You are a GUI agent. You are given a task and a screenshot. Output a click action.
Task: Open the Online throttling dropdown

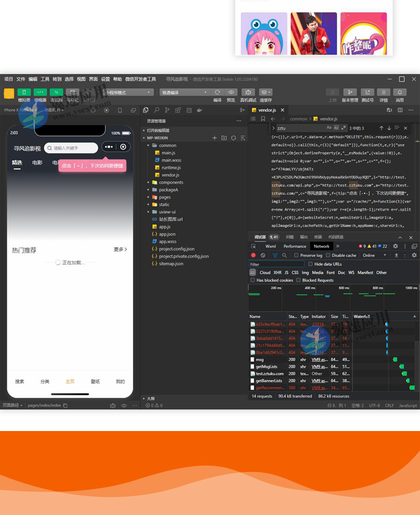coord(374,255)
